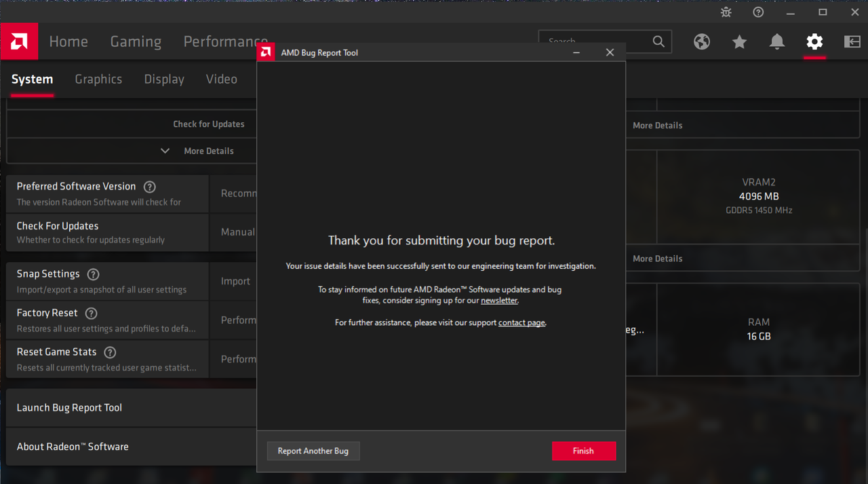
Task: Open Check For Updates Manual dropdown
Action: [233, 232]
